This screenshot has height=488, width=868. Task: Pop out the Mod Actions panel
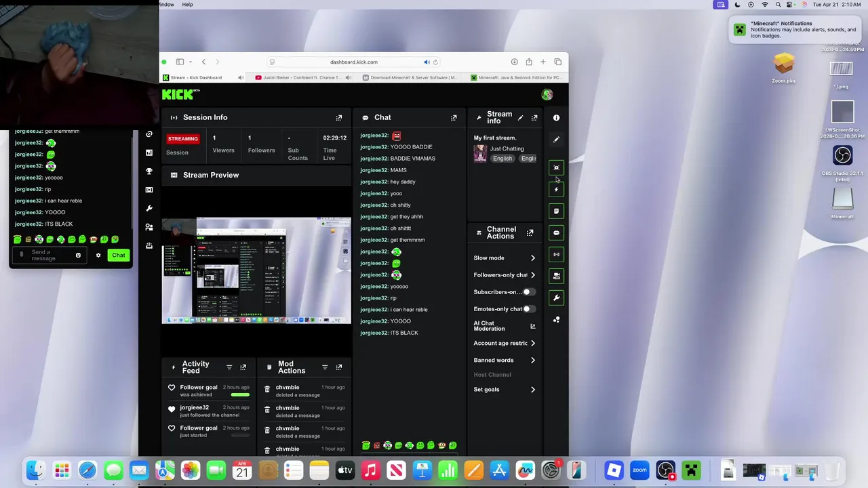point(339,367)
